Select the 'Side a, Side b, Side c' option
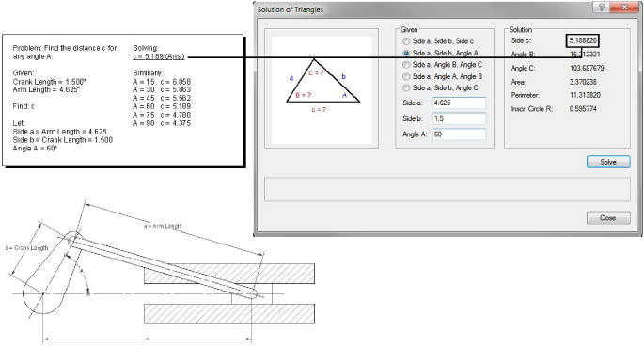The height and width of the screenshot is (347, 644). coord(438,41)
